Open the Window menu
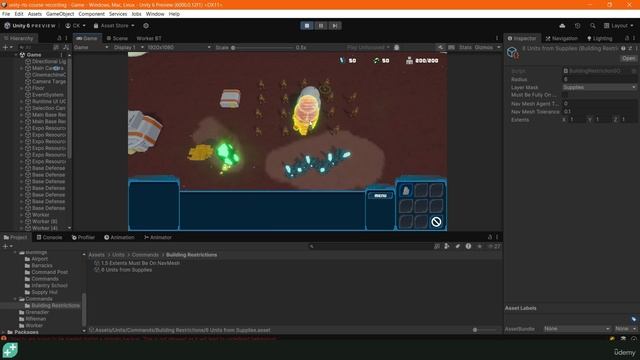 point(155,14)
